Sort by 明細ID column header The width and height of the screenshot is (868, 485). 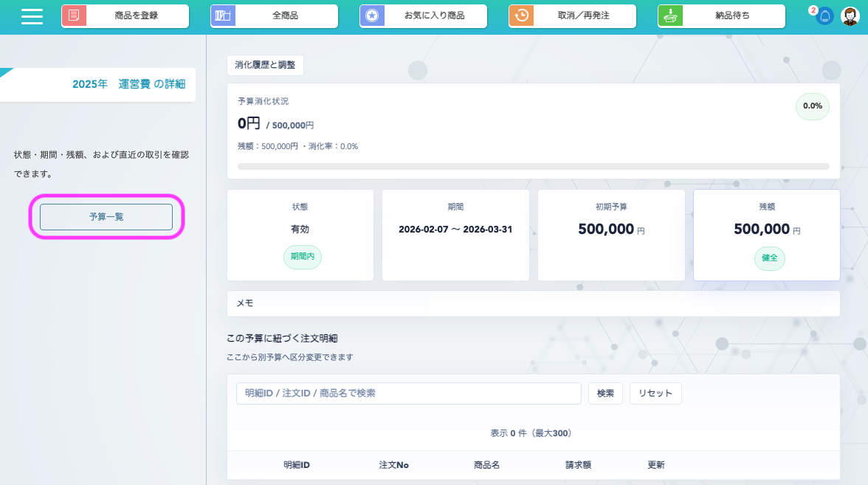point(296,465)
